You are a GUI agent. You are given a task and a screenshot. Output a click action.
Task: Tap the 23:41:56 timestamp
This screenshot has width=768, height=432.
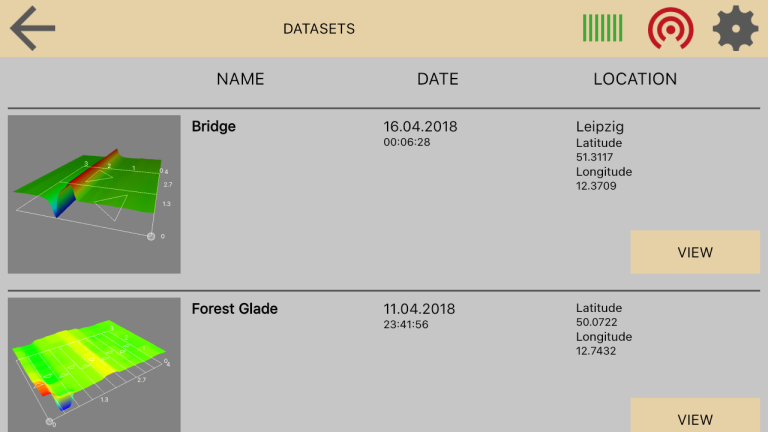[406, 324]
